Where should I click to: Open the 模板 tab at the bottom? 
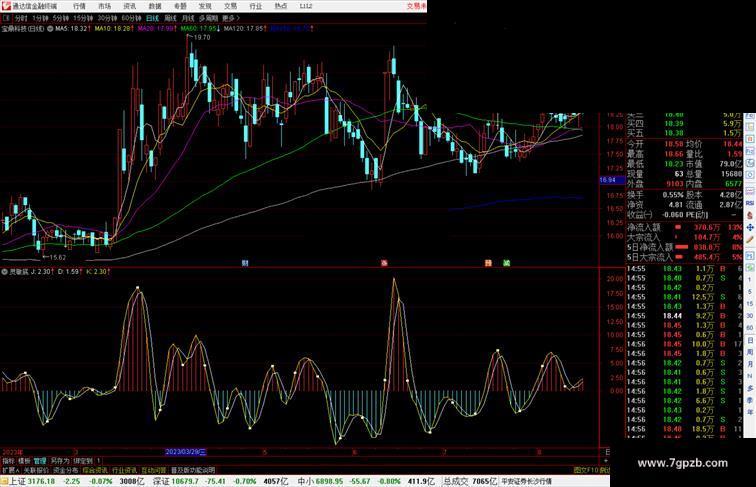[24, 461]
